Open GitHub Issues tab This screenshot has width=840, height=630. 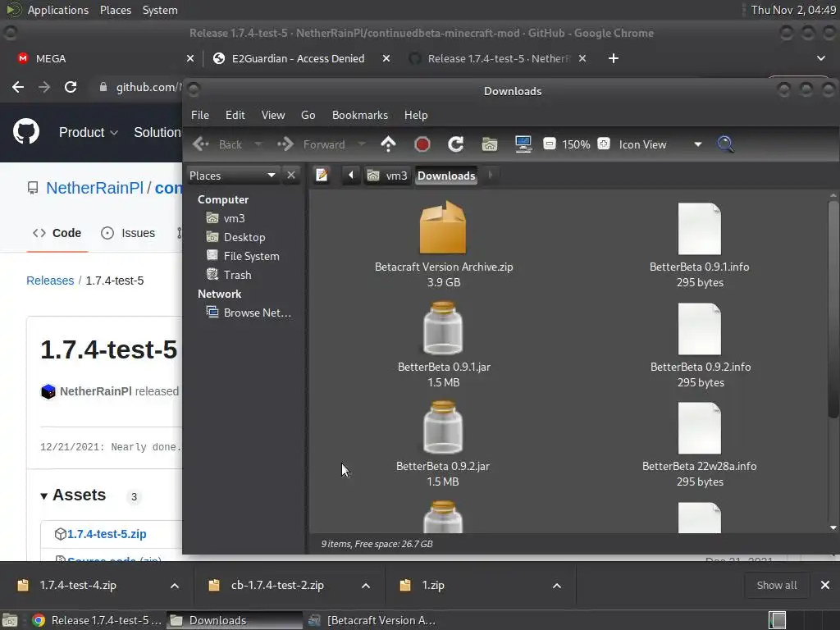click(128, 233)
